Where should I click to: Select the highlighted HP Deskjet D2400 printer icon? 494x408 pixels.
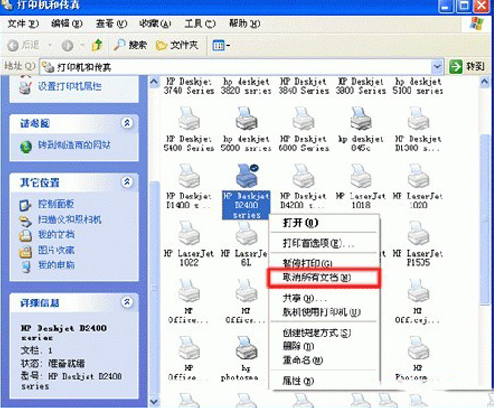click(247, 176)
